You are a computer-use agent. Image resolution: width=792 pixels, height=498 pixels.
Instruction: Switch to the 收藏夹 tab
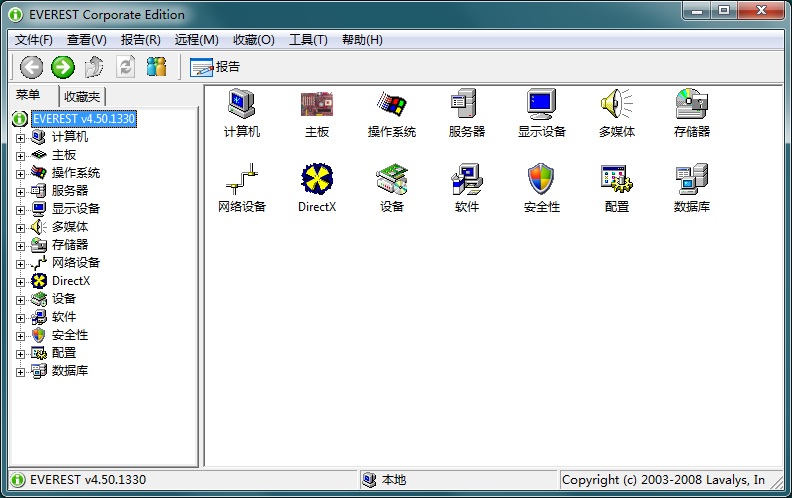(82, 96)
